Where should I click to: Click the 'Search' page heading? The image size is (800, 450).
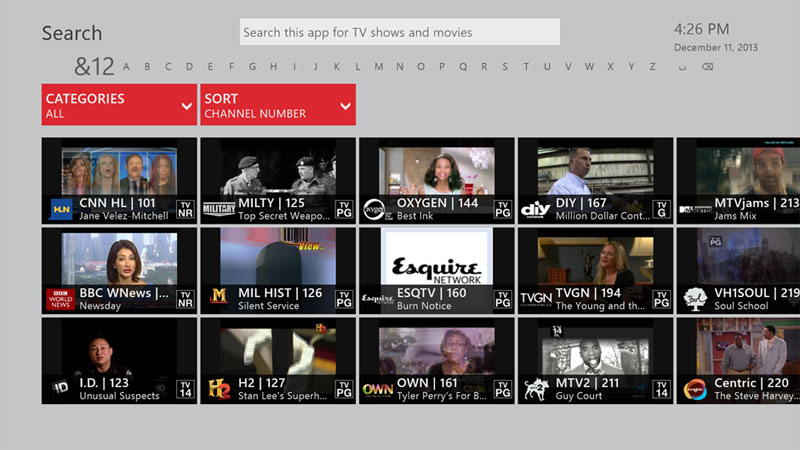point(72,33)
